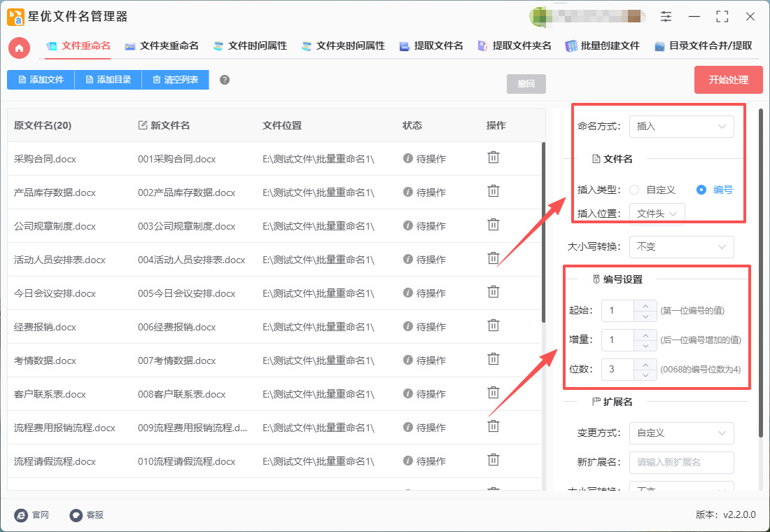Screen dimensions: 770x532
Task: Click the 添加文件 button
Action: pos(41,80)
